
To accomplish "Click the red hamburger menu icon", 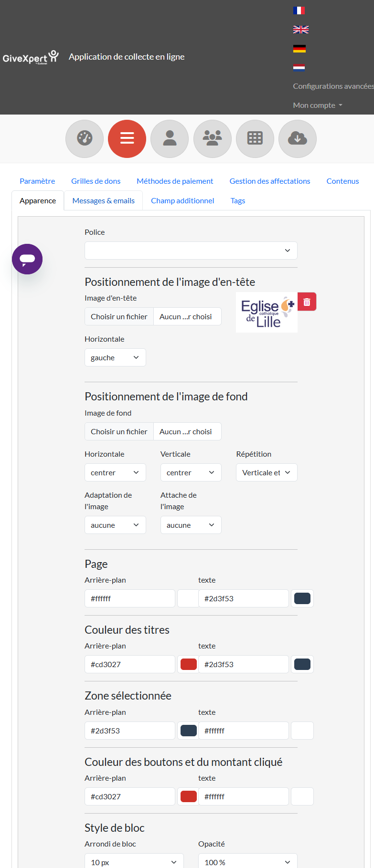I will 127,139.
